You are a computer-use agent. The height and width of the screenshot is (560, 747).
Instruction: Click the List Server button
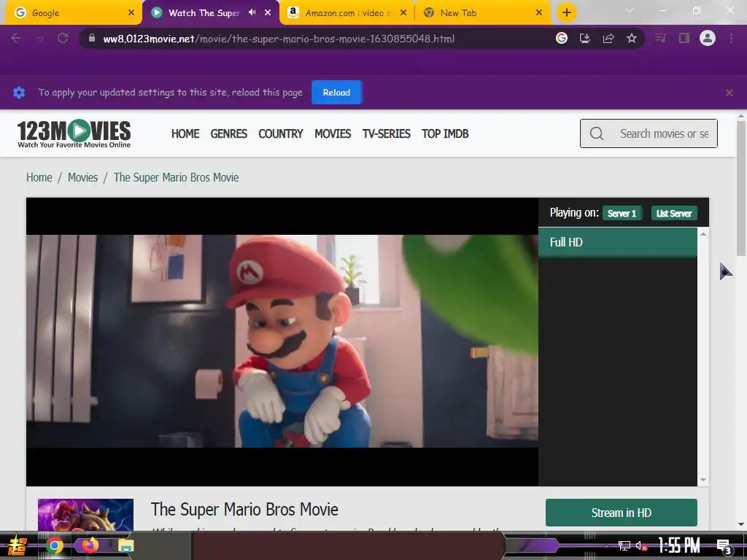click(x=673, y=214)
